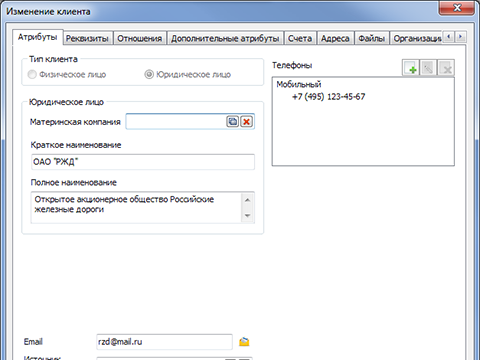Switch to Дополнительные атрибуты tab
480x360 pixels.
(x=225, y=38)
